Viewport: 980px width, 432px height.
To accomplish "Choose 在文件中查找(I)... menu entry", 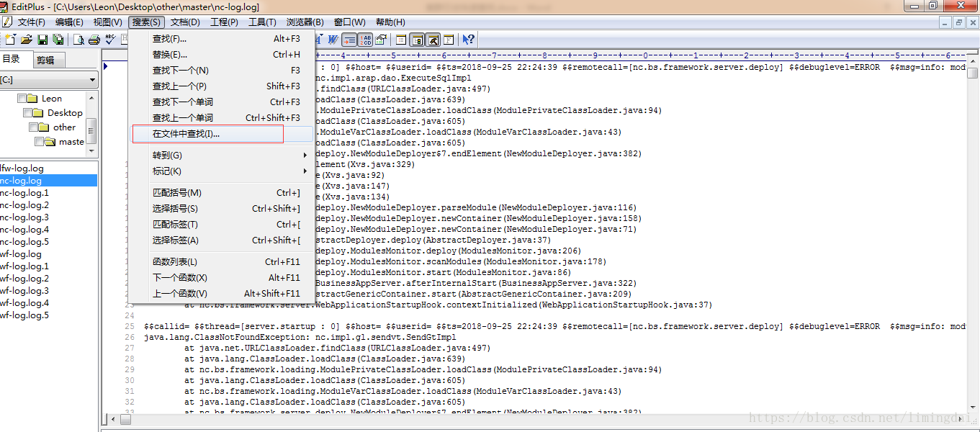I will tap(221, 134).
